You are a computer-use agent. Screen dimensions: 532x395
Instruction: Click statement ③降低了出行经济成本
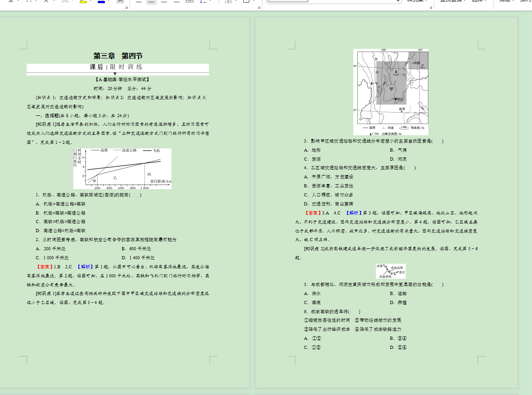327,329
